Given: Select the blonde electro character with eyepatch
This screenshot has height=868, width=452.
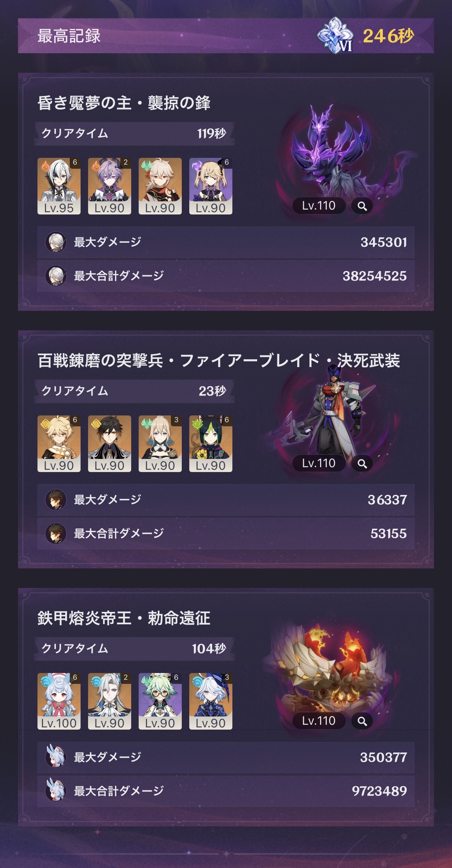Looking at the screenshot, I should [211, 186].
